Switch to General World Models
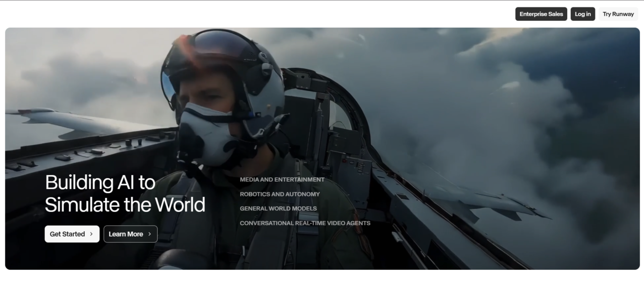 [278, 208]
